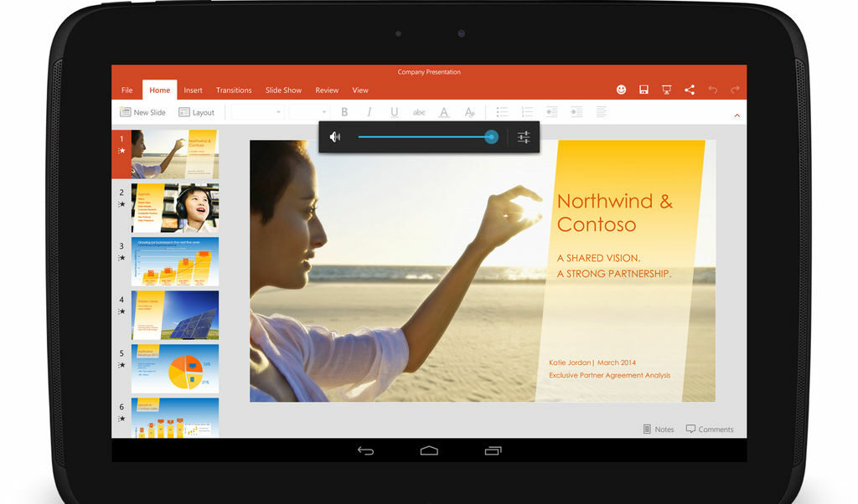Open the File menu
The height and width of the screenshot is (504, 858).
coord(127,90)
